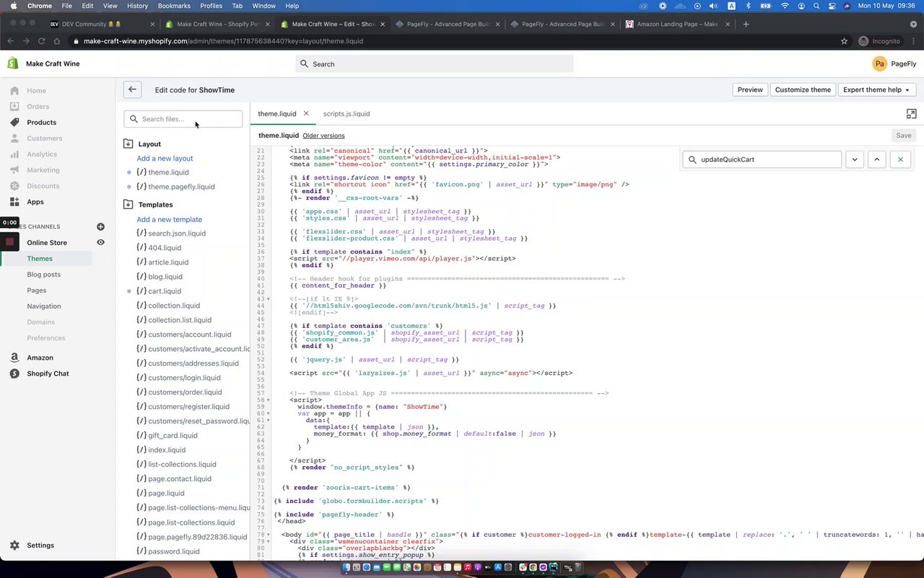Open the Profiles menu in menu bar
The height and width of the screenshot is (578, 924).
[x=211, y=6]
